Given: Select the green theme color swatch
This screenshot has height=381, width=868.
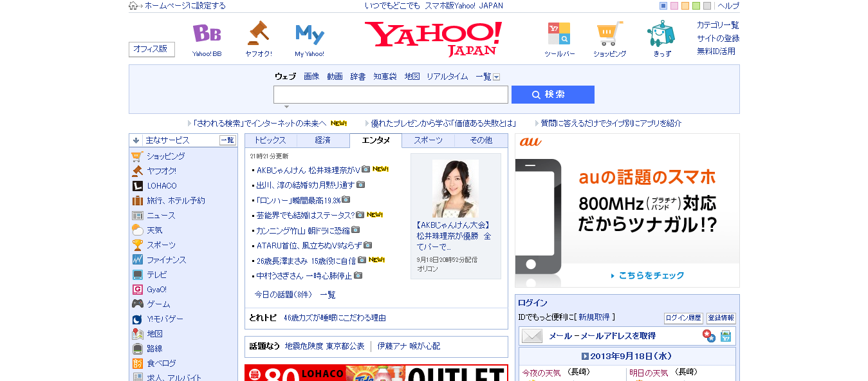Looking at the screenshot, I should [696, 6].
